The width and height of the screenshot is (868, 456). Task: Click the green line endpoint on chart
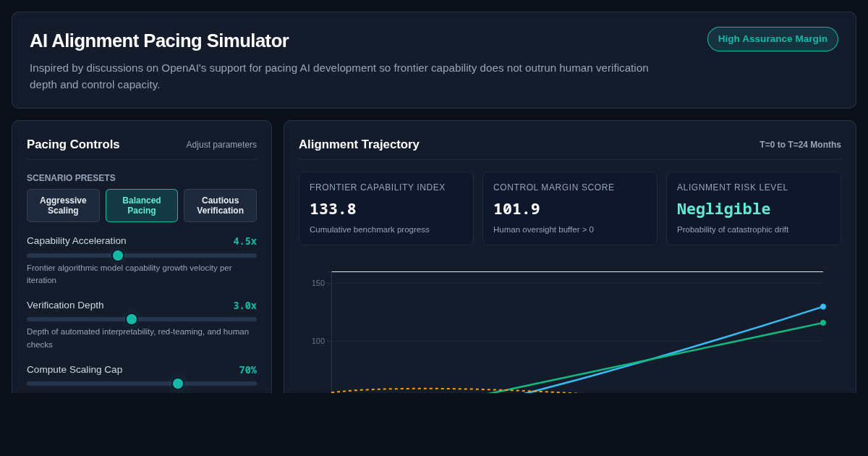tap(823, 323)
